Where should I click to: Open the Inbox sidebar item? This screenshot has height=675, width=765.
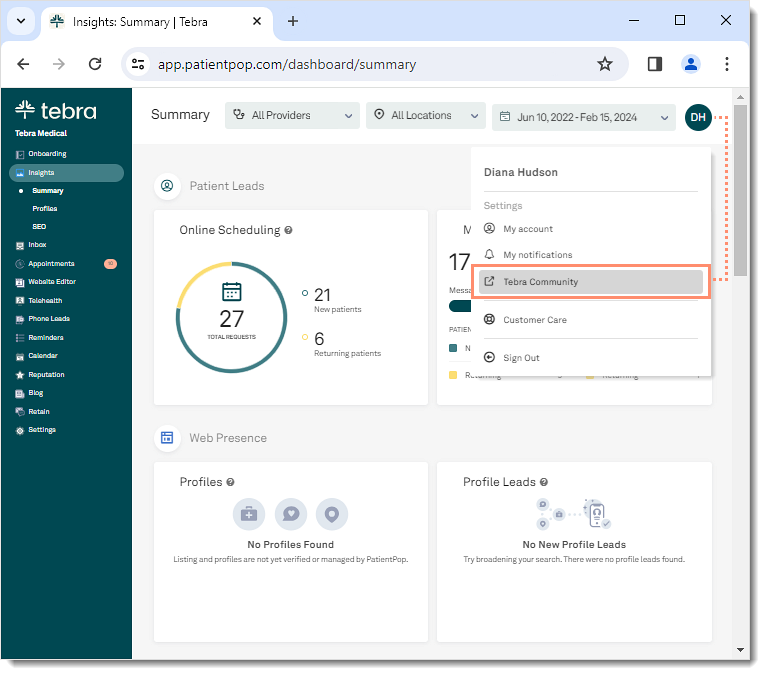coord(31,245)
